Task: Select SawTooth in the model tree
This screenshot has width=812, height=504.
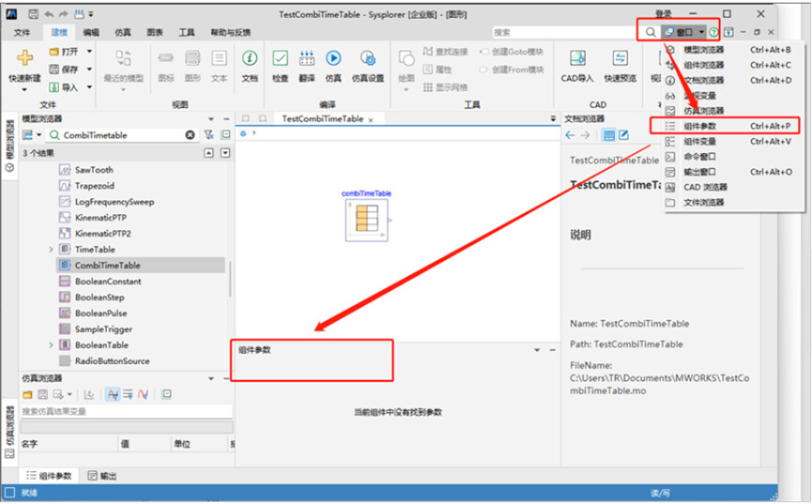Action: pyautogui.click(x=94, y=170)
